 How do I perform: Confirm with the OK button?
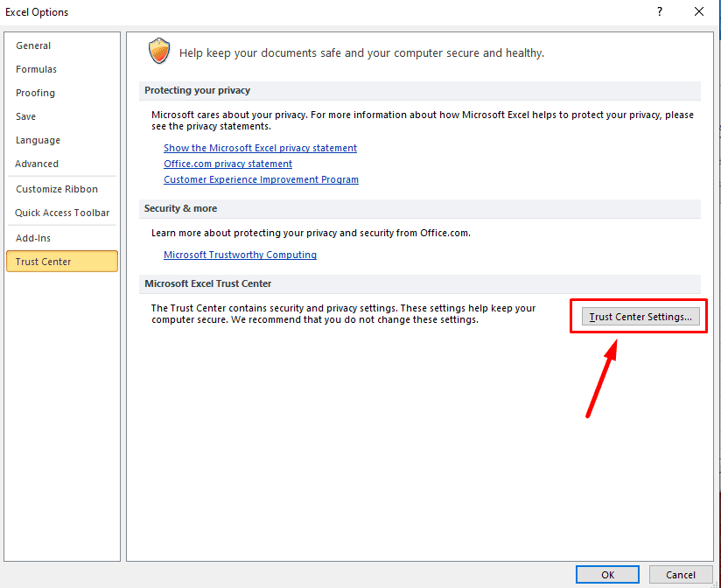coord(607,575)
